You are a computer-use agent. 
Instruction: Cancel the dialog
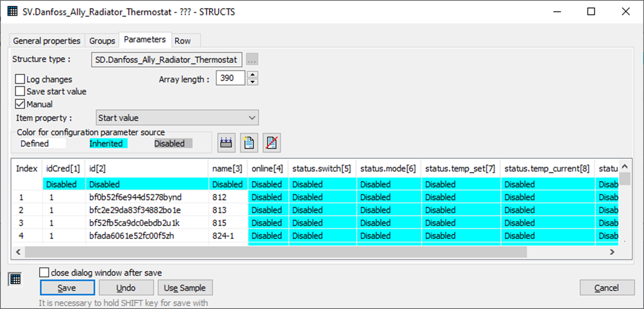pos(607,288)
